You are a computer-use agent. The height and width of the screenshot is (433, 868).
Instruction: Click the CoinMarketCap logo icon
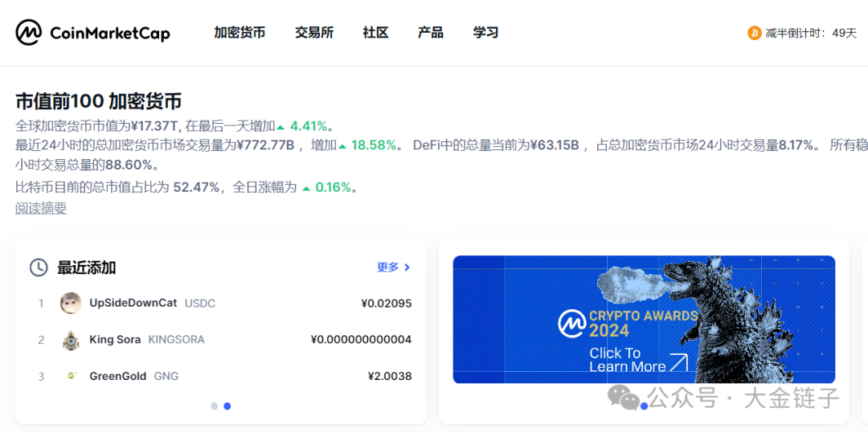tap(28, 32)
